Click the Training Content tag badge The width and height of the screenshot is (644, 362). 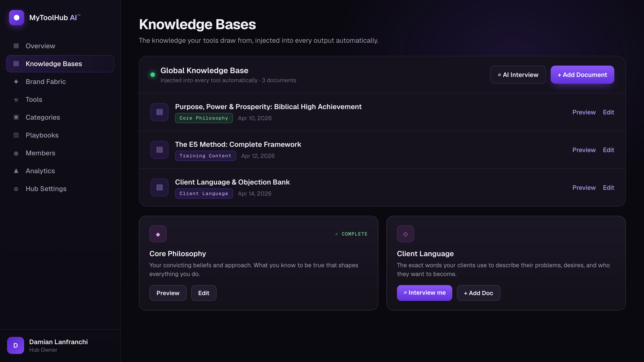pyautogui.click(x=206, y=156)
